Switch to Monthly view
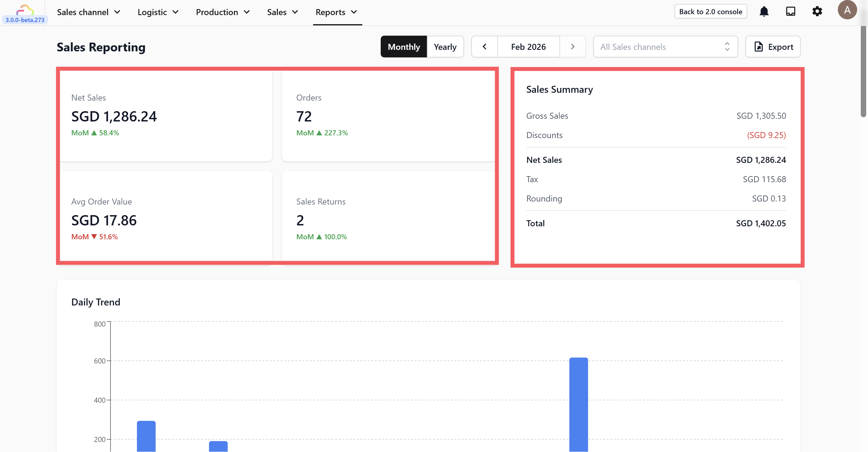The height and width of the screenshot is (452, 868). (x=404, y=47)
